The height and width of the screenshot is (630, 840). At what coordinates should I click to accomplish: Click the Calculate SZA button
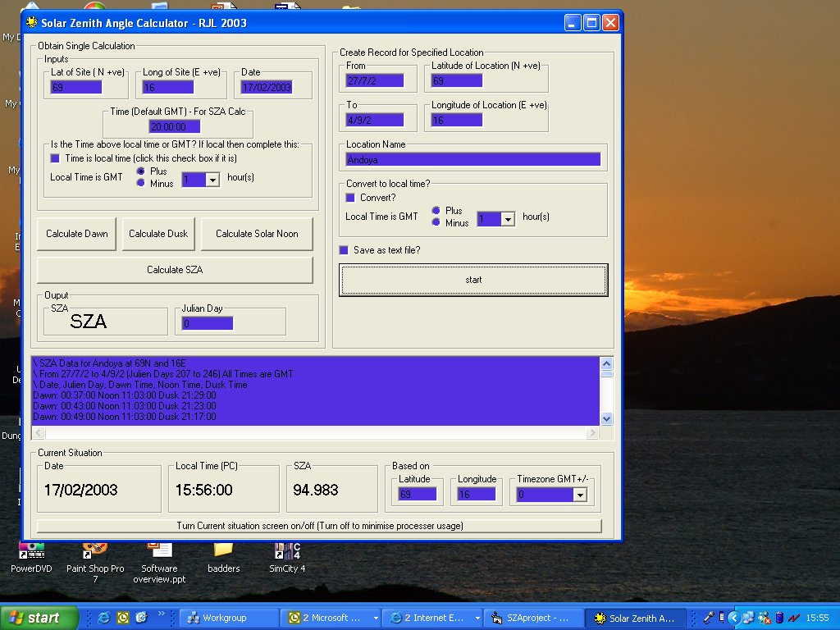coord(175,270)
